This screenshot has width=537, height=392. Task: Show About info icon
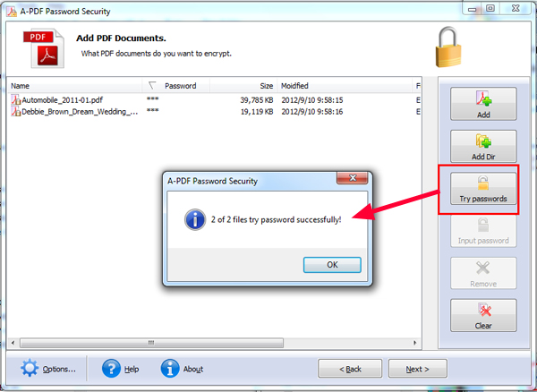tap(170, 369)
